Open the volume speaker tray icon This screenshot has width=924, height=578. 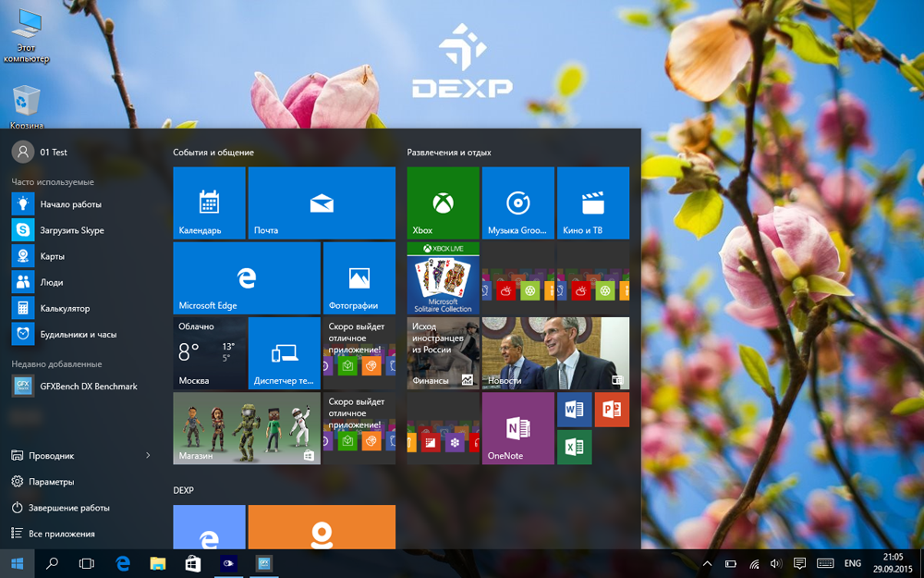click(x=776, y=564)
